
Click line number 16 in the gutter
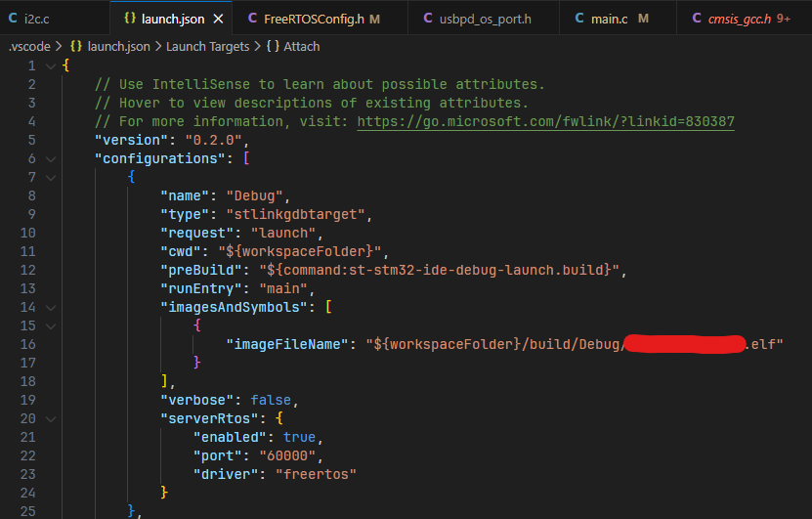pyautogui.click(x=28, y=344)
